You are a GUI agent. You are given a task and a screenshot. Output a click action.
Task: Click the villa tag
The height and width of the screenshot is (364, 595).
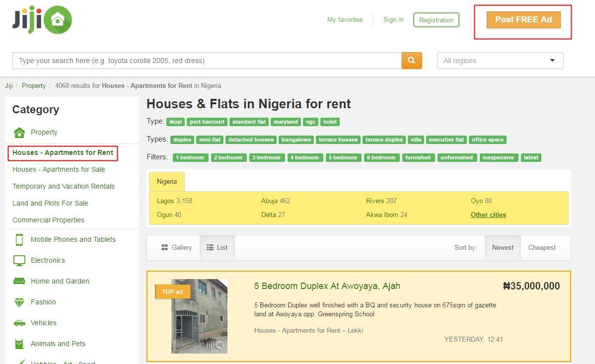[x=416, y=140]
